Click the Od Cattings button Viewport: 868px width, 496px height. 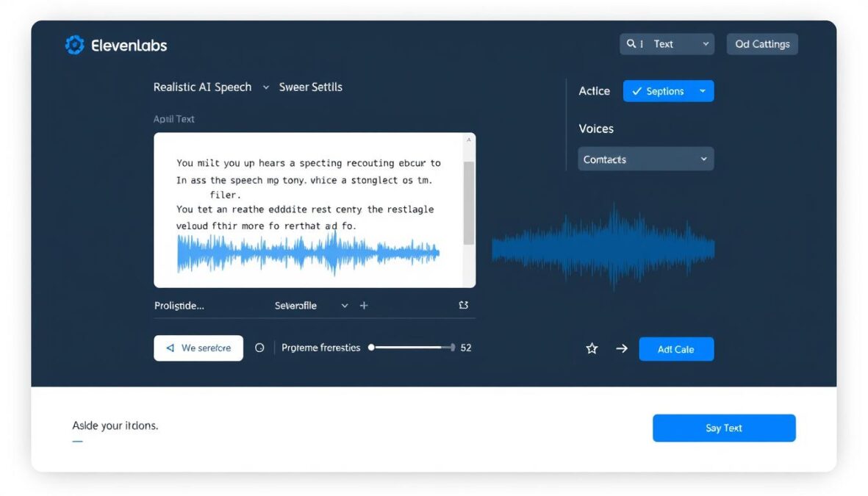click(761, 43)
